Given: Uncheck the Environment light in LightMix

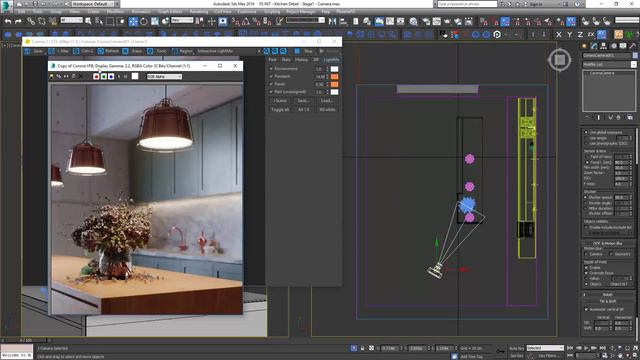Looking at the screenshot, I should click(x=271, y=69).
